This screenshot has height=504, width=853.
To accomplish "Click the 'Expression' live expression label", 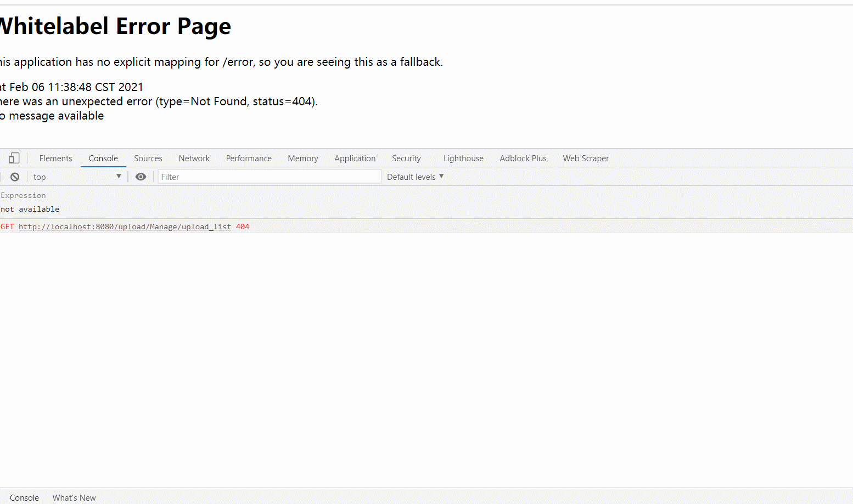I will click(23, 195).
